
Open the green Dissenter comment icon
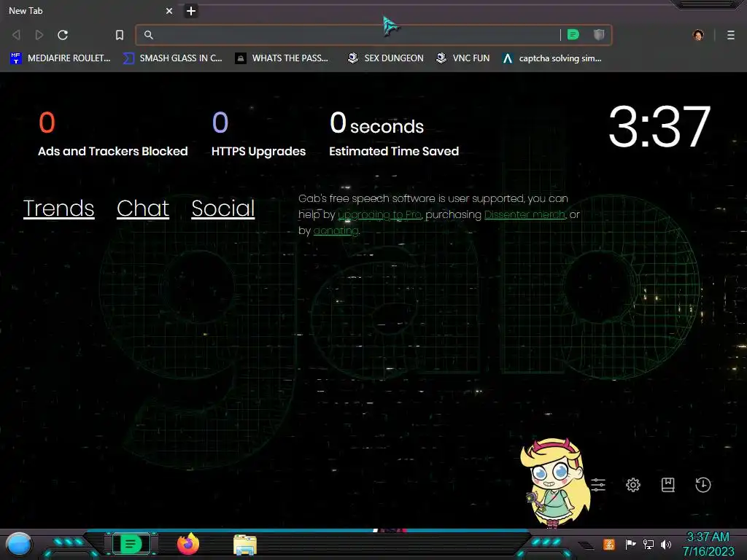573,34
